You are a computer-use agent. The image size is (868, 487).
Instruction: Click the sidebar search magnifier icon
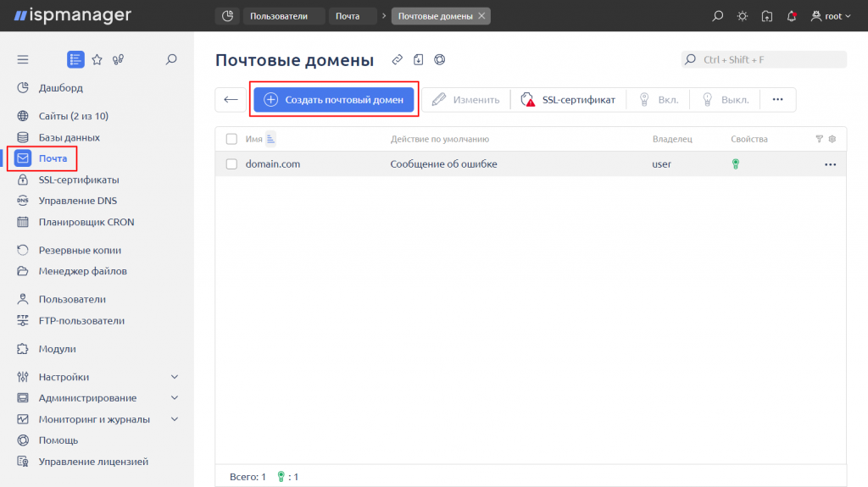(171, 59)
